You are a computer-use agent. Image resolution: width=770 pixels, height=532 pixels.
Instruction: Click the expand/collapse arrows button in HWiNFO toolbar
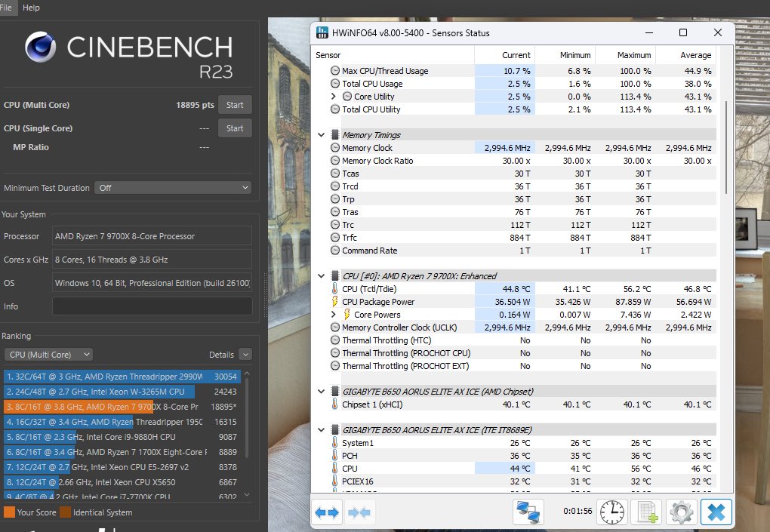coord(327,513)
